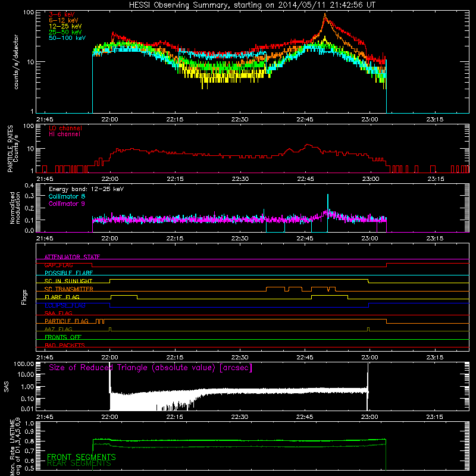Click the Normalized modulation axis label

pos(15,208)
